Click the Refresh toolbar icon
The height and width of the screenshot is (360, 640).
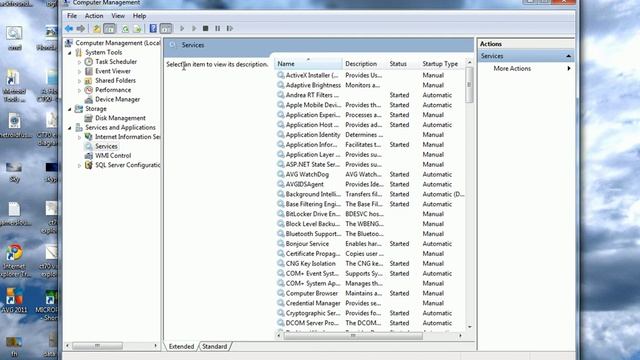click(125, 29)
